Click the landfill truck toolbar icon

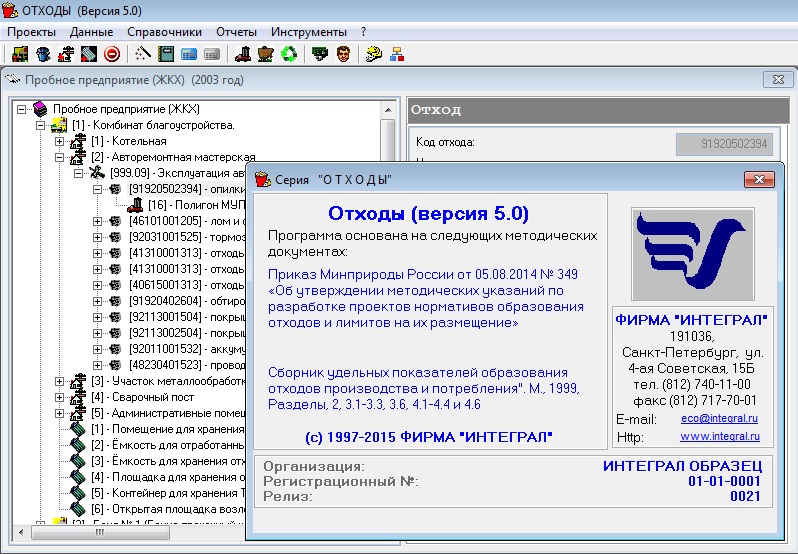(243, 54)
